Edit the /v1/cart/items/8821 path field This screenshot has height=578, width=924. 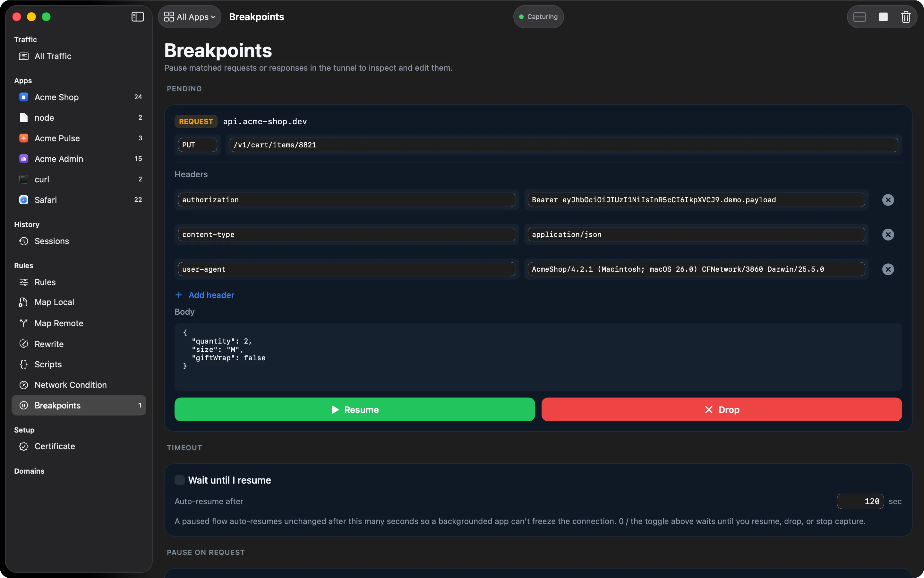pyautogui.click(x=564, y=145)
